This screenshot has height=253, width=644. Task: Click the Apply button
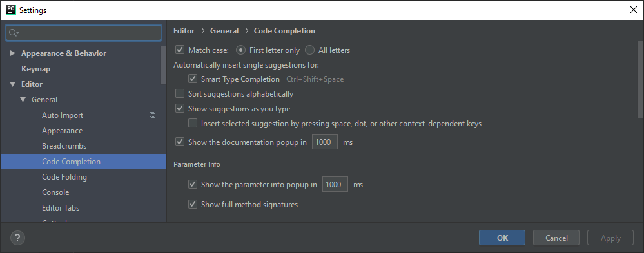(610, 238)
